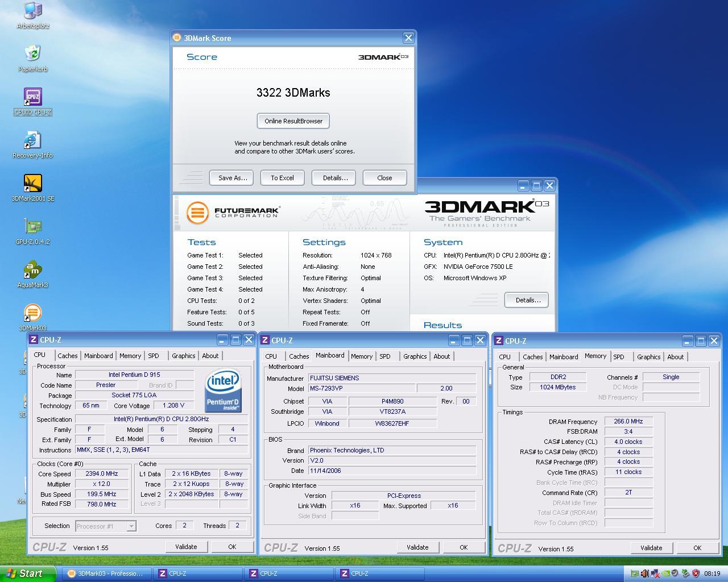
Task: Open Graphics tab in CPU-Z Mainboard window
Action: coord(415,356)
